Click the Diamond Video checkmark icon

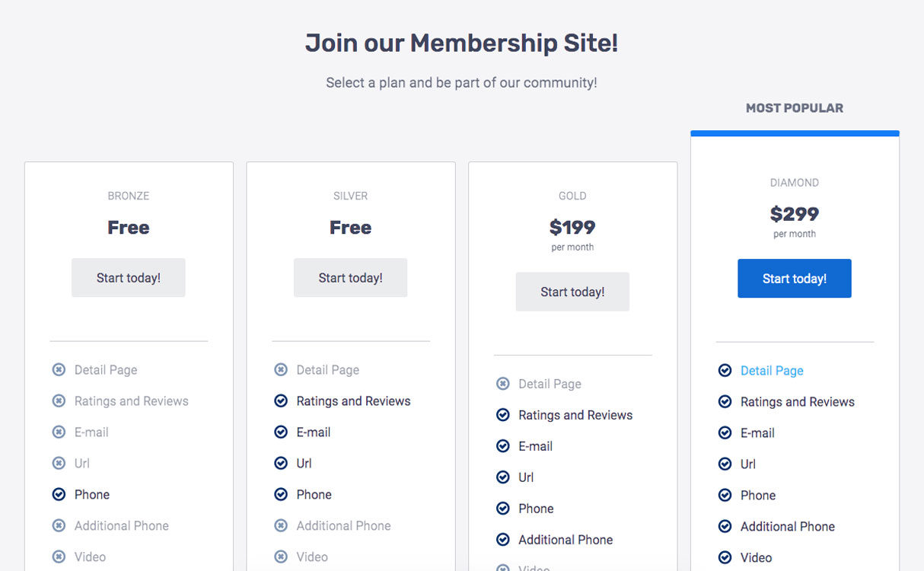click(x=725, y=558)
